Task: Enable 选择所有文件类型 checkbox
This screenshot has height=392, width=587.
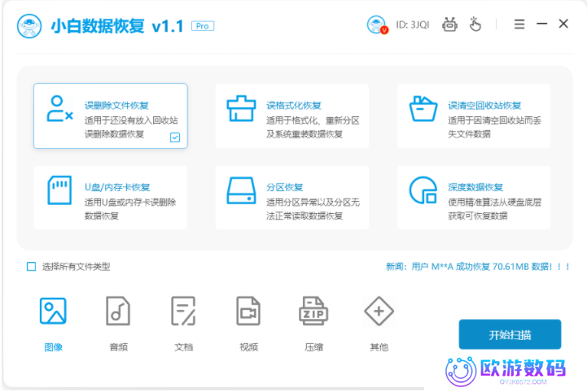Action: (32, 266)
